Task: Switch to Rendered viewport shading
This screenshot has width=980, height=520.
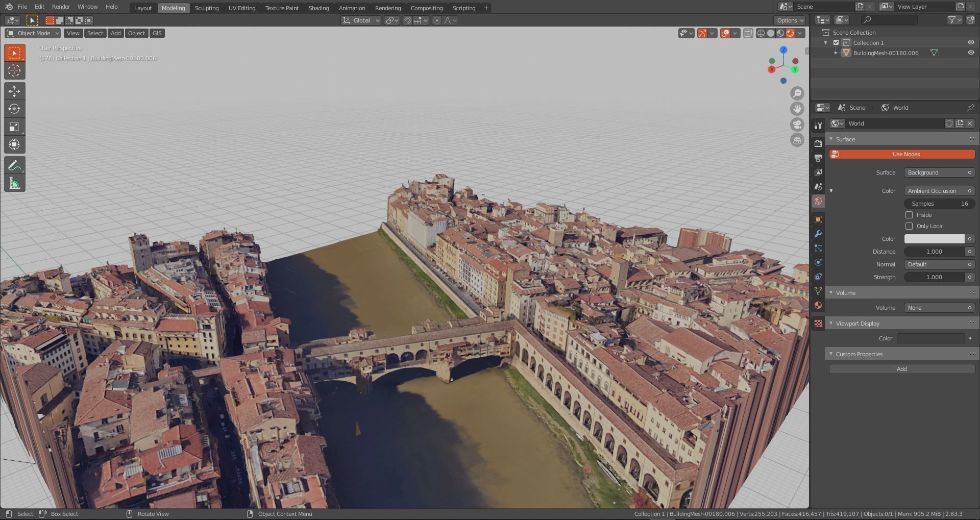Action: pos(790,34)
